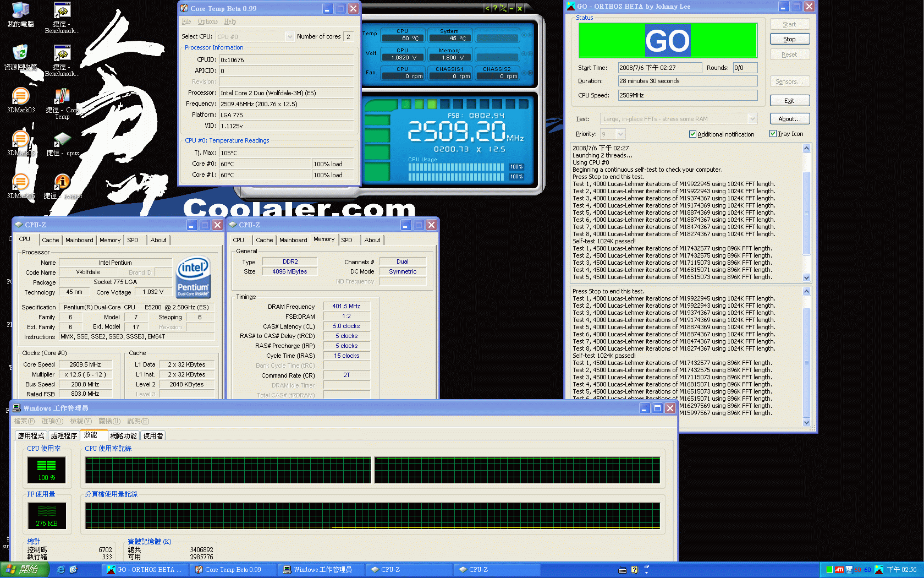The width and height of the screenshot is (924, 578).
Task: Launch the 3DMark05 desktop shortcut
Action: (x=20, y=144)
